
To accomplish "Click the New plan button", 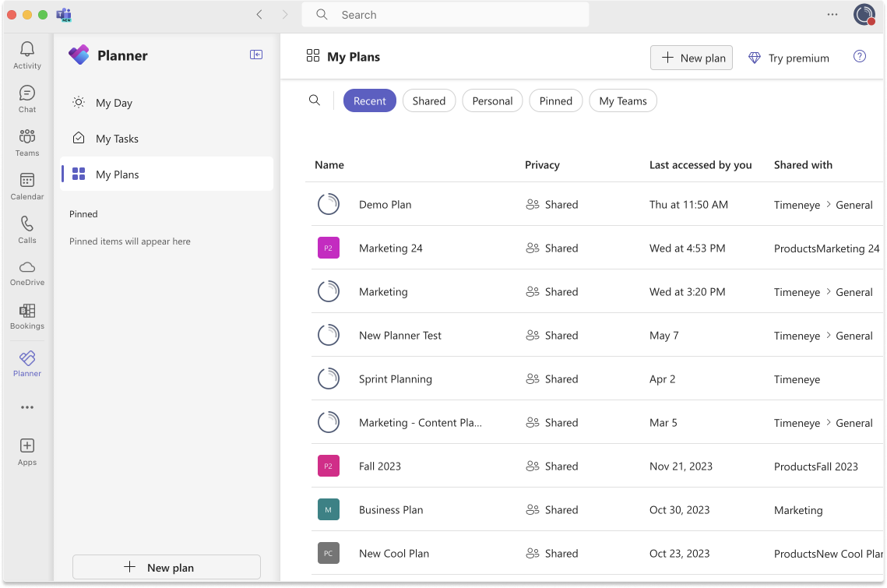I will (691, 57).
